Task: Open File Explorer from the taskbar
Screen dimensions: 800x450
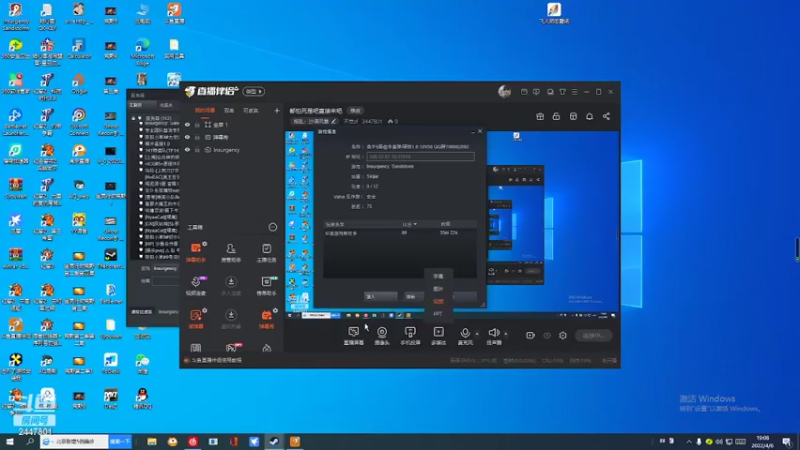Action: coord(152,441)
